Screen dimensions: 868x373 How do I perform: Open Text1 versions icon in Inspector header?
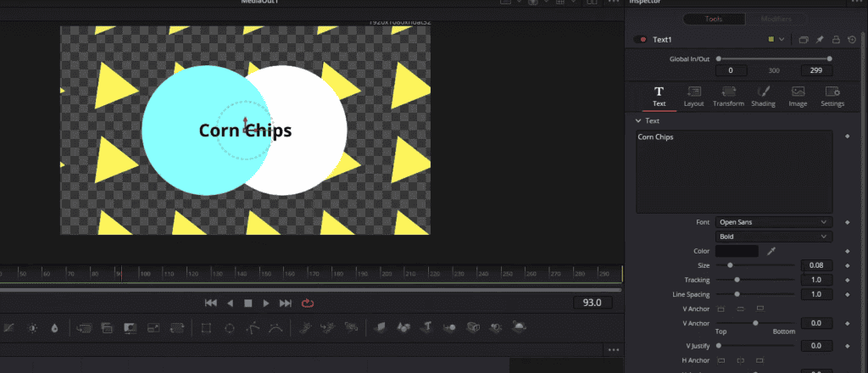804,40
